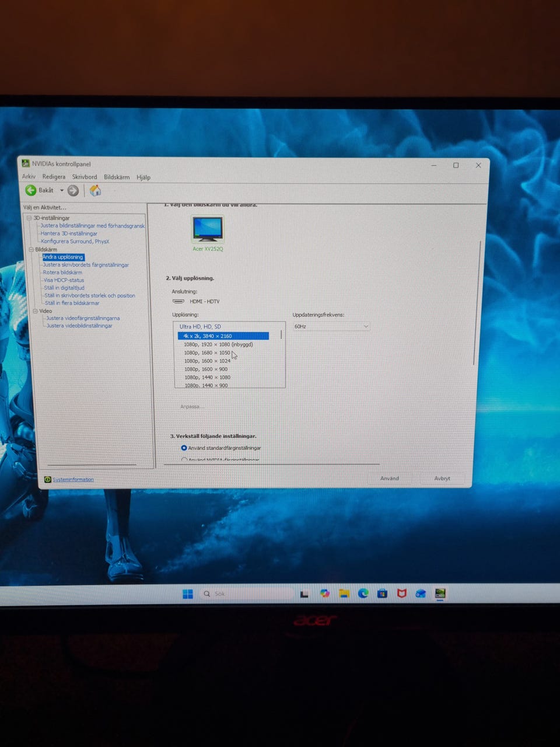Open the Hjälp menu
The height and width of the screenshot is (747, 560).
pyautogui.click(x=143, y=177)
